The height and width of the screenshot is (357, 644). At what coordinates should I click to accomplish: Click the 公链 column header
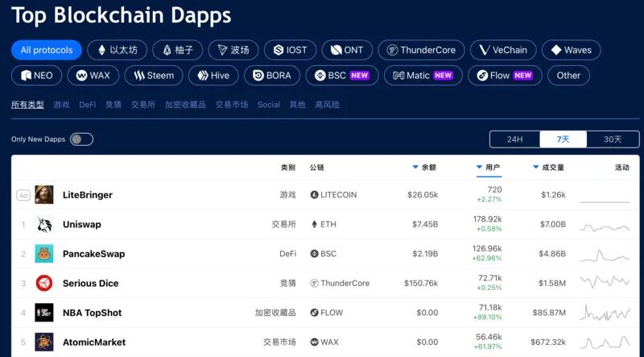(317, 168)
